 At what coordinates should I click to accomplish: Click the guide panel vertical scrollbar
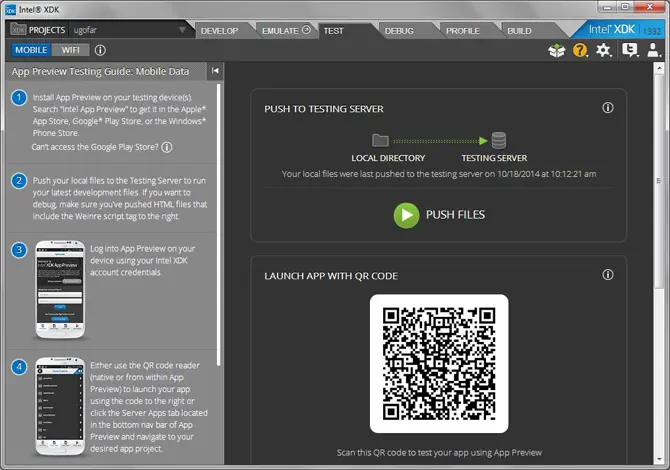219,225
